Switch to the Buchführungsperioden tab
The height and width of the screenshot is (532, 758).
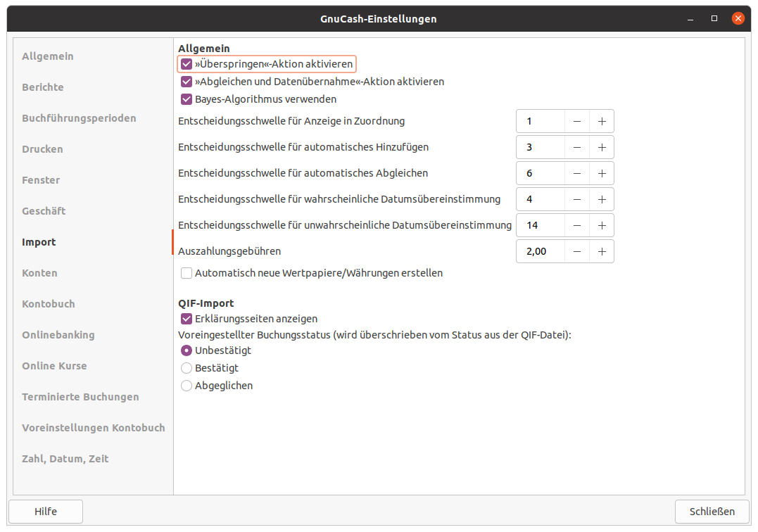(79, 118)
